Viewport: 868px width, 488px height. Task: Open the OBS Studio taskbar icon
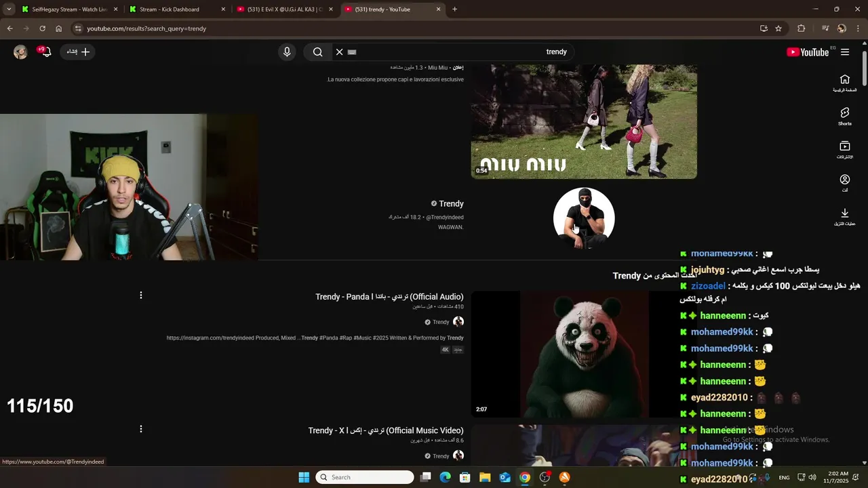click(x=545, y=477)
